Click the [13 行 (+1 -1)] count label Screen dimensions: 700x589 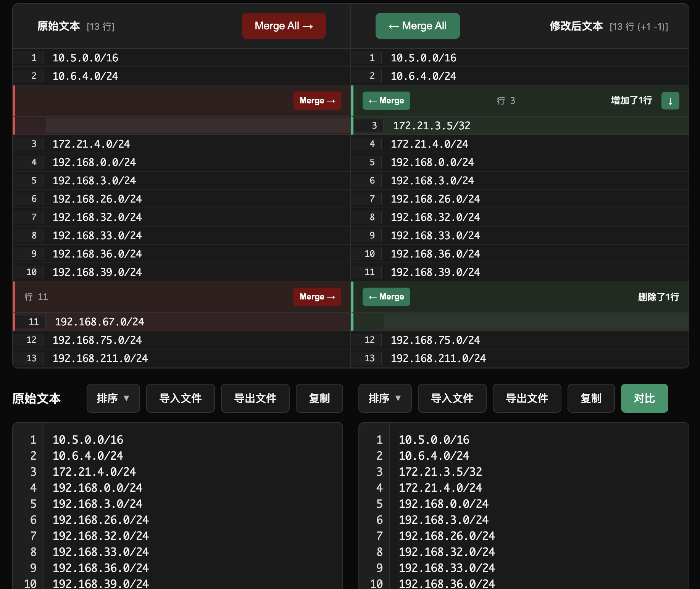tap(639, 26)
